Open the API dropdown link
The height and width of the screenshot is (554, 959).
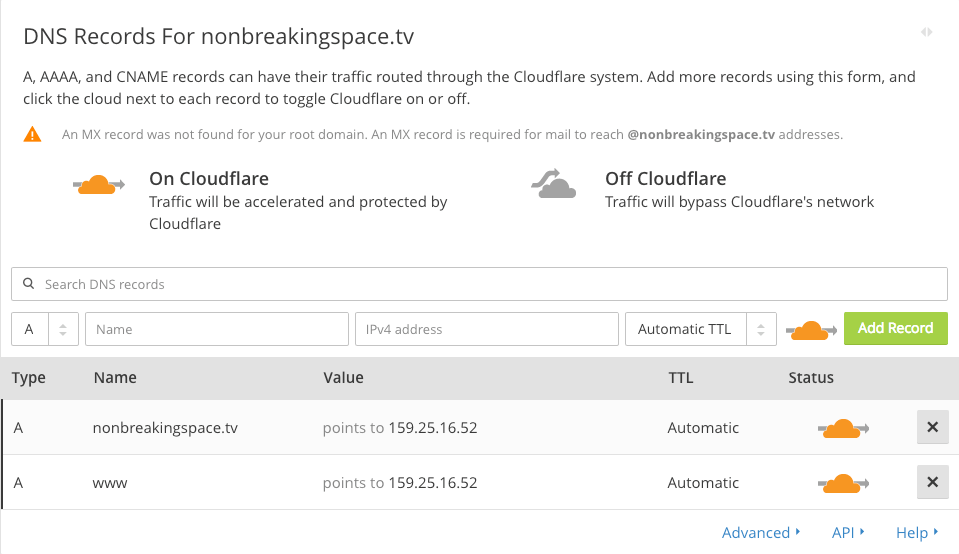tap(848, 533)
